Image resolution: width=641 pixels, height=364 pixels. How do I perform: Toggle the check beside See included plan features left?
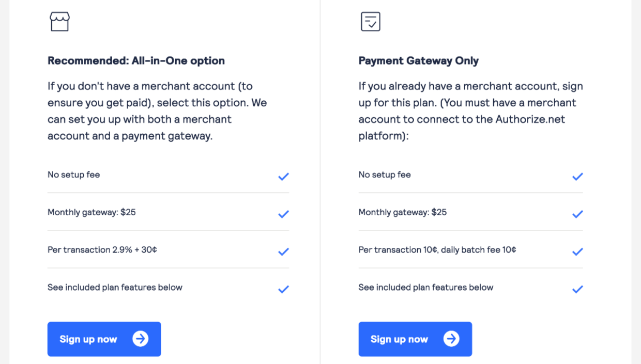pyautogui.click(x=283, y=289)
